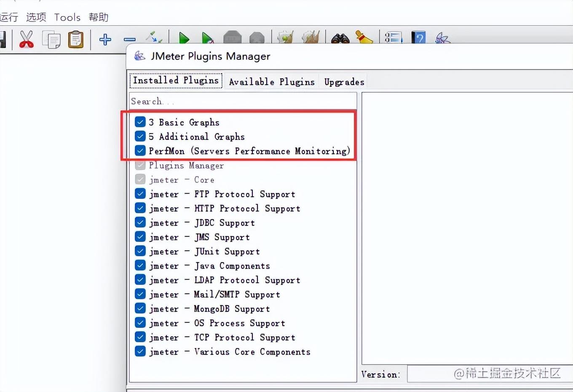Open Search with the binoculars icon
The height and width of the screenshot is (392, 573).
[x=340, y=38]
